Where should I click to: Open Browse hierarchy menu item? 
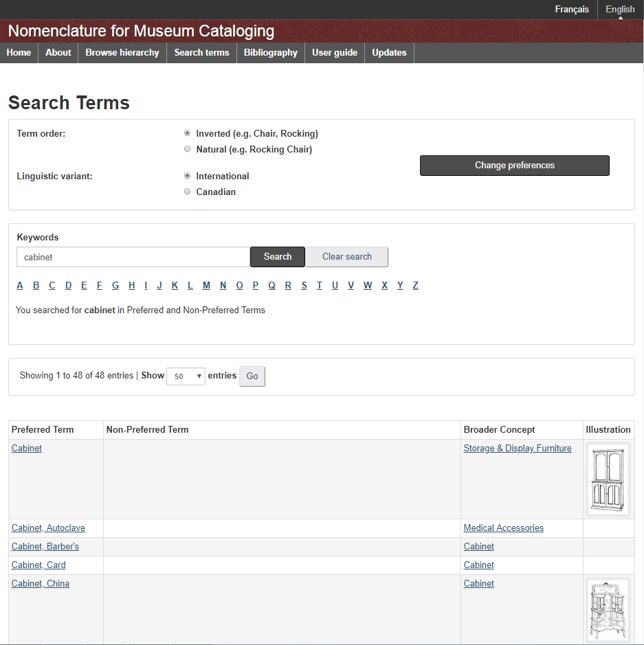[122, 53]
